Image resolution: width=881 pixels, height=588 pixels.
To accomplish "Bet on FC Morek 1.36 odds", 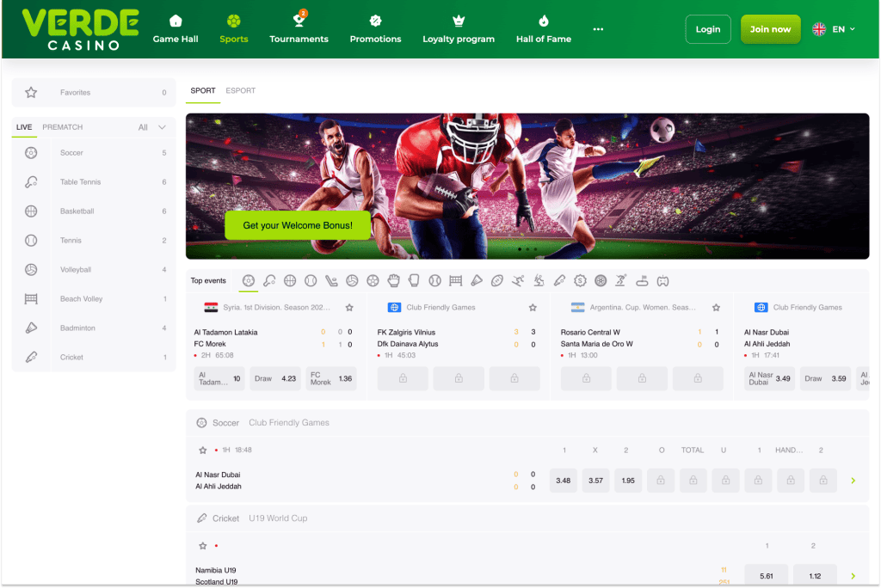I will [331, 378].
